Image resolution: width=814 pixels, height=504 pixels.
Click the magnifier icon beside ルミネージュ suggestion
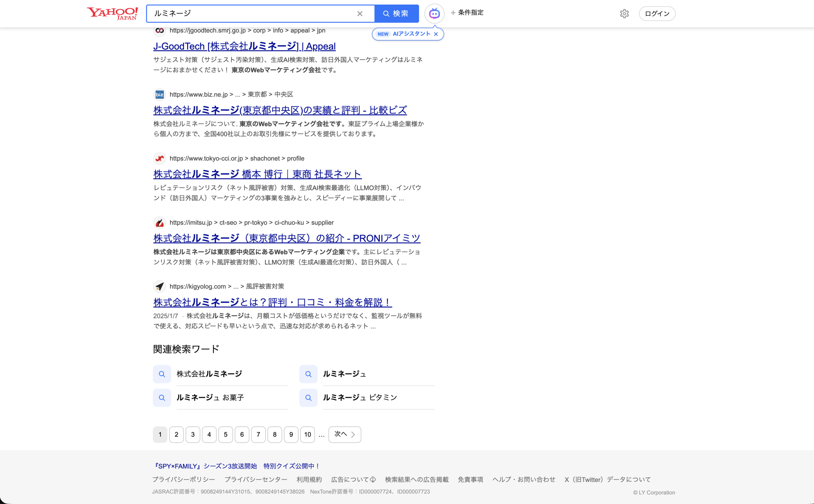tap(308, 374)
